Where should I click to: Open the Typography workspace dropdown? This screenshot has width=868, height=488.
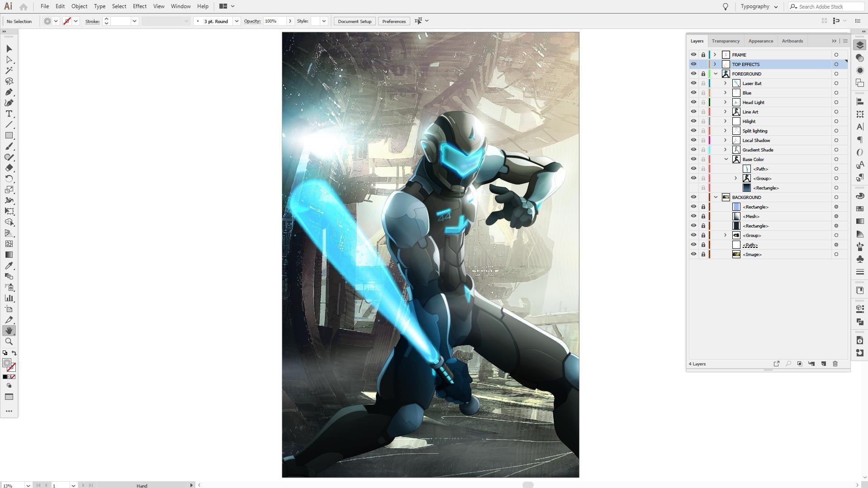pyautogui.click(x=759, y=6)
